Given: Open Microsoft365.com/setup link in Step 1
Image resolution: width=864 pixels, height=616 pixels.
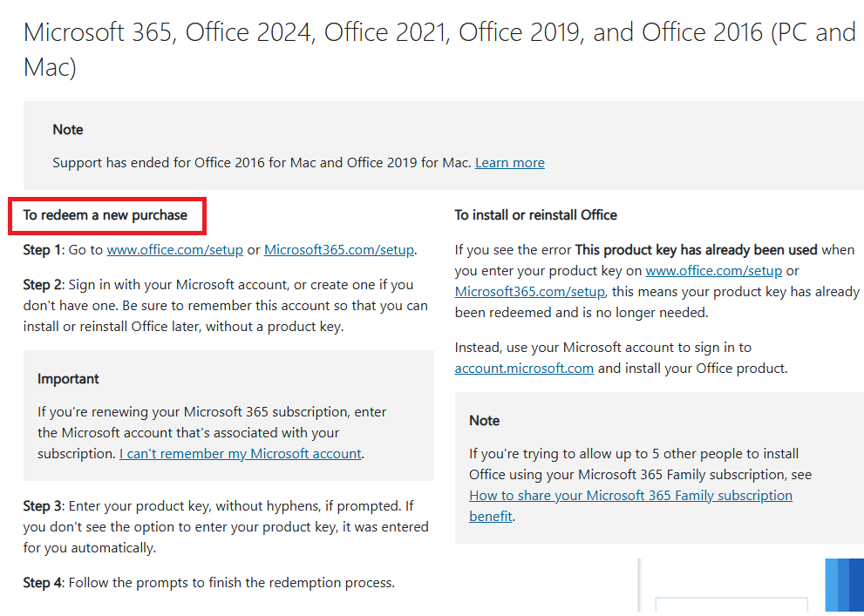Looking at the screenshot, I should point(339,249).
